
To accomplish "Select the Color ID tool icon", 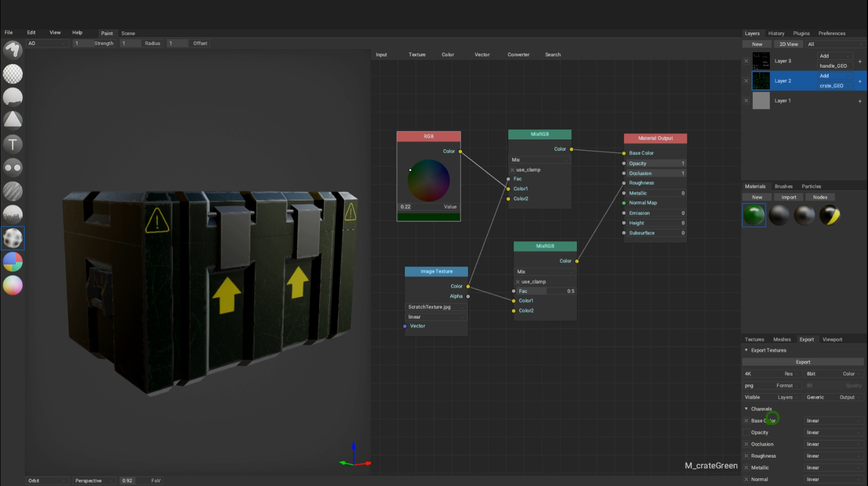I will 13,262.
